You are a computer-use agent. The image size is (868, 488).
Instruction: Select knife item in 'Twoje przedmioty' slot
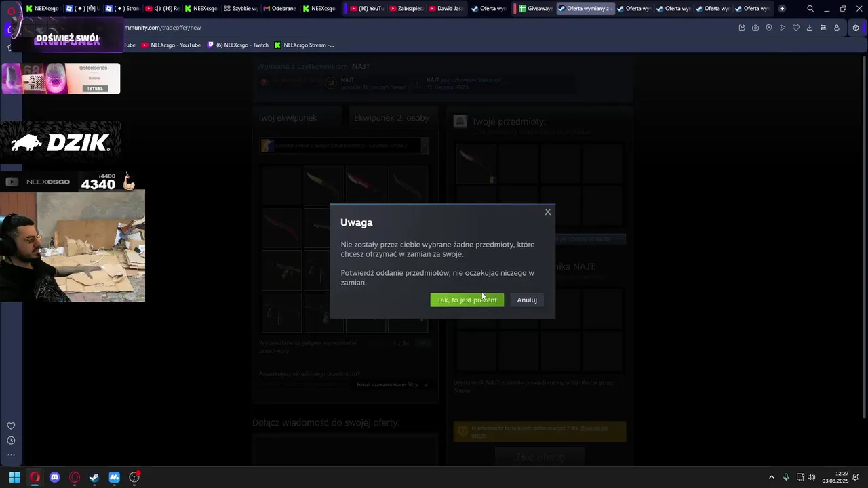[x=476, y=164]
